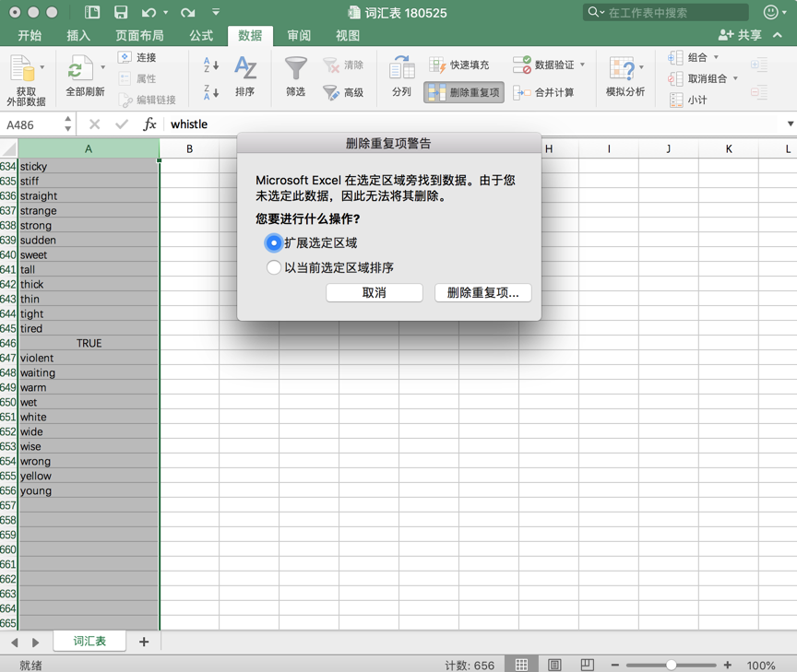
Task: Click the 模拟分析 what-if icon
Action: pyautogui.click(x=622, y=68)
